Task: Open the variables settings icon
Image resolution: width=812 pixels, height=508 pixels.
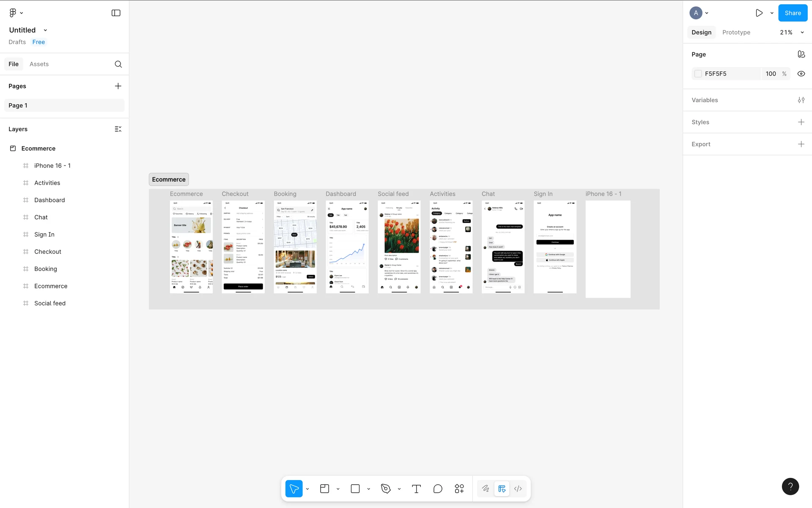Action: point(801,100)
